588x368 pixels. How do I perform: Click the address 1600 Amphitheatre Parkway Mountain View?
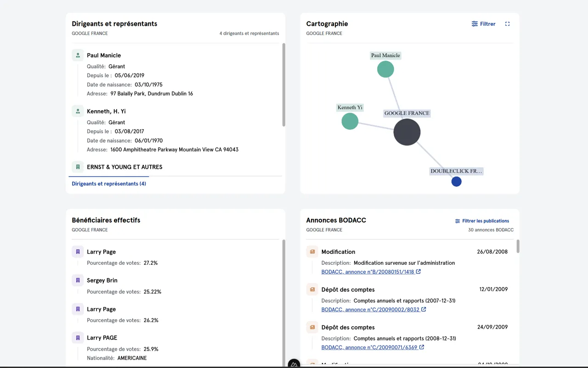coord(175,150)
